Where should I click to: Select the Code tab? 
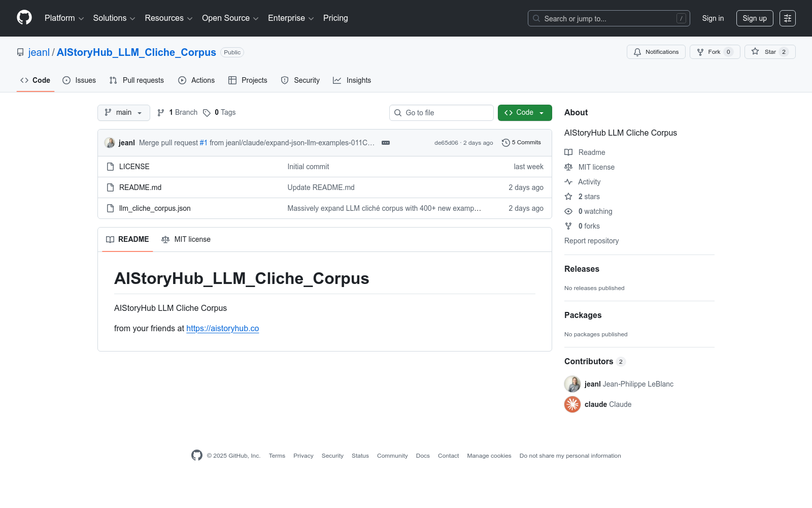(36, 80)
